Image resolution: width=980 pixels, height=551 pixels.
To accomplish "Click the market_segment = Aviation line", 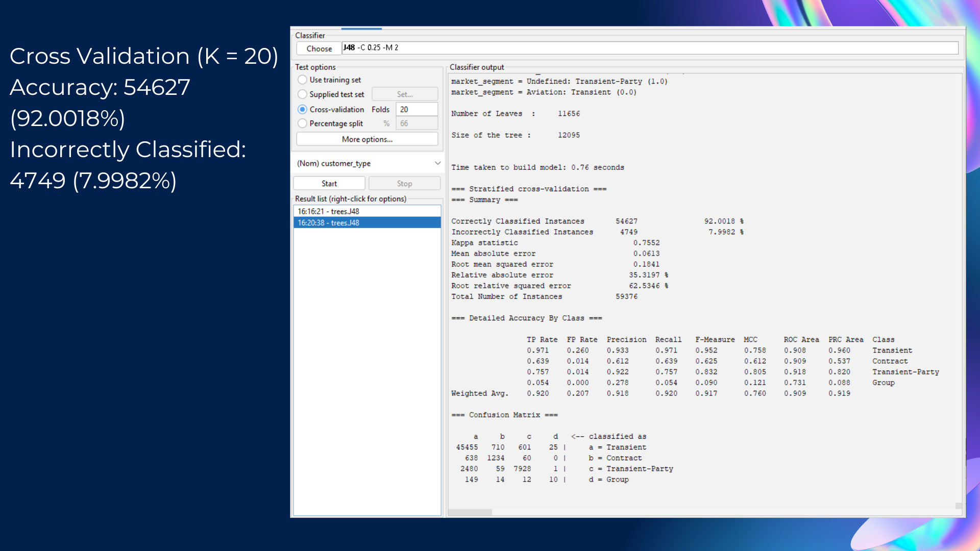I will pos(544,92).
